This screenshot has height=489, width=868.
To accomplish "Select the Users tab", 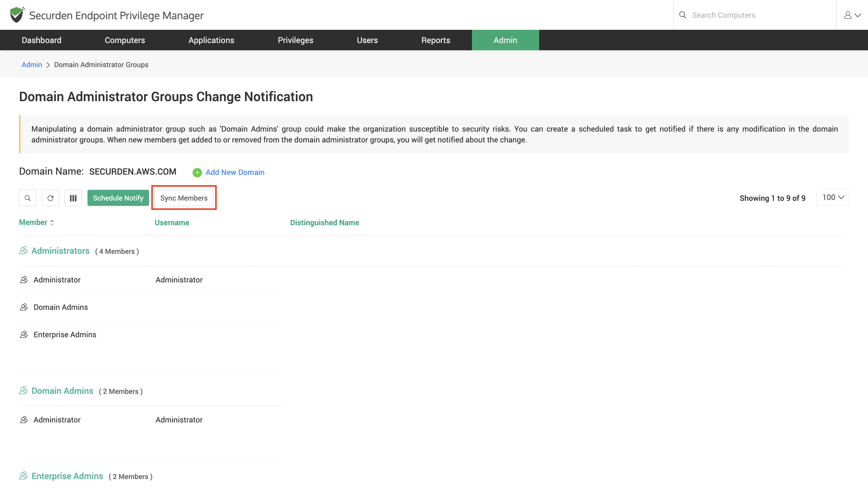I will (x=367, y=40).
